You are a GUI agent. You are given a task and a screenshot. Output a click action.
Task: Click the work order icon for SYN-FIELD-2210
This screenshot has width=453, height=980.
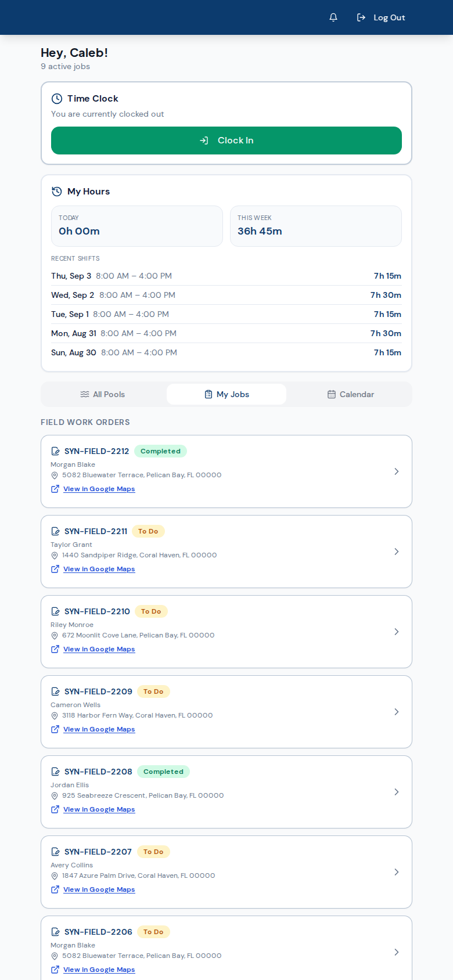(x=56, y=611)
